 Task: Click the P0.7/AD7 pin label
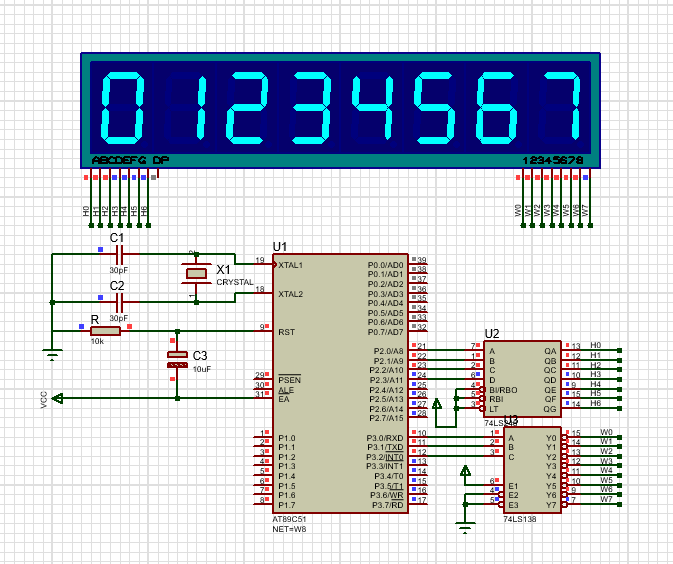coord(385,332)
